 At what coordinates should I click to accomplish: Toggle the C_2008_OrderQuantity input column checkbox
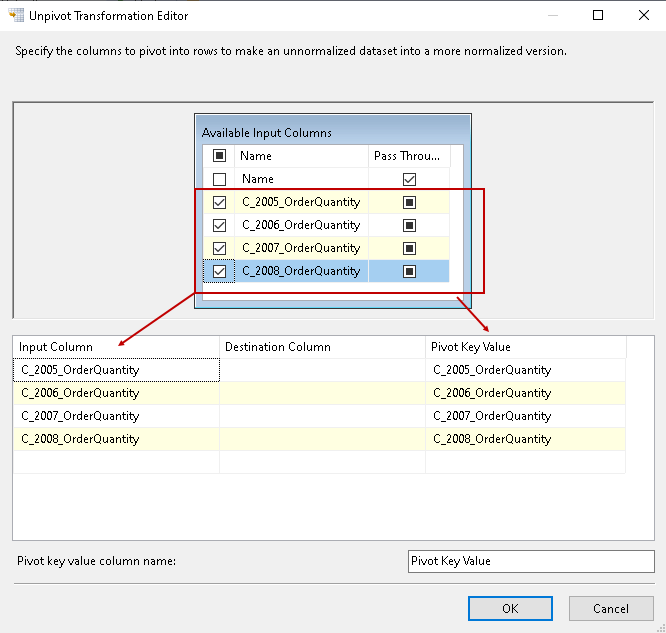(220, 271)
